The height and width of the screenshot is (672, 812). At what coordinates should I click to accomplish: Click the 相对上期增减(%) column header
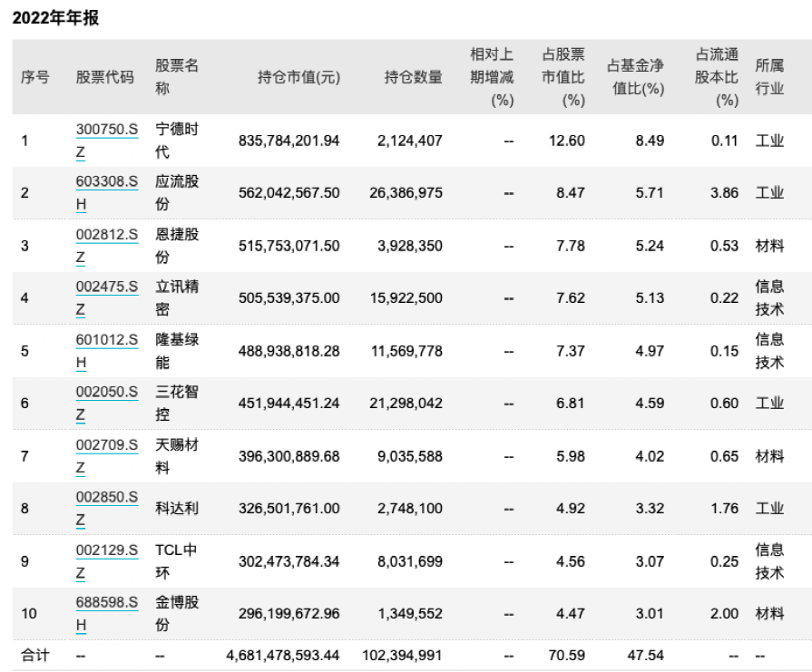click(x=492, y=77)
